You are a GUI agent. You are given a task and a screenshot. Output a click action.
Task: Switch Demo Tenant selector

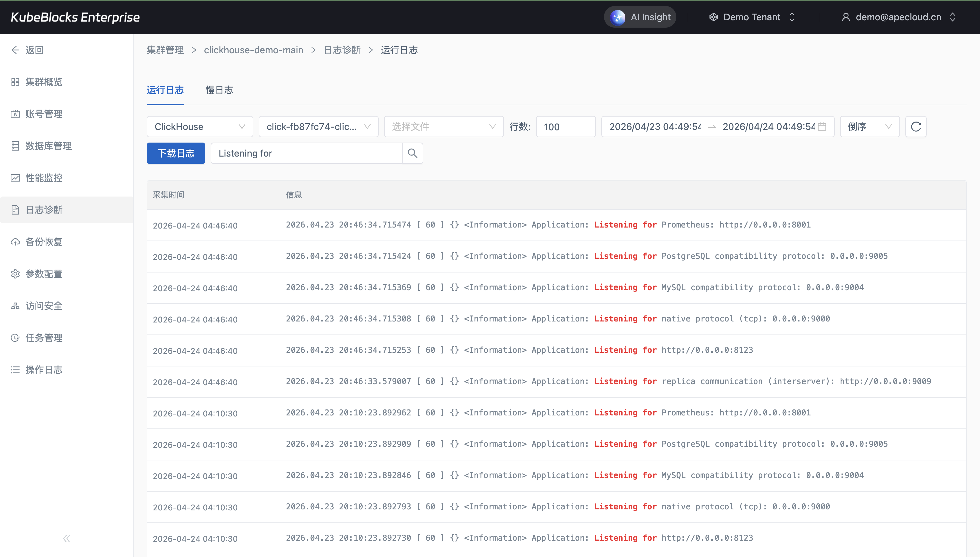752,17
